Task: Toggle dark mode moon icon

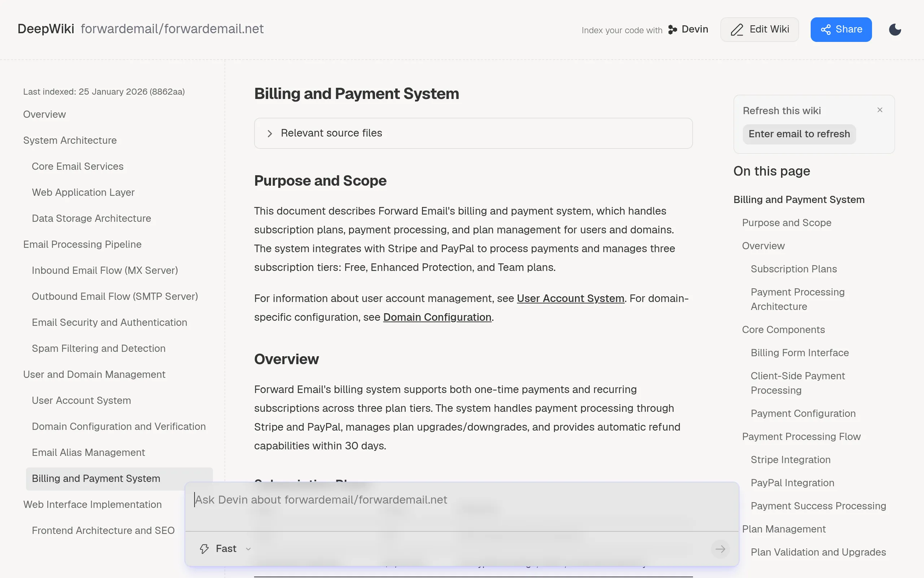Action: click(x=895, y=29)
